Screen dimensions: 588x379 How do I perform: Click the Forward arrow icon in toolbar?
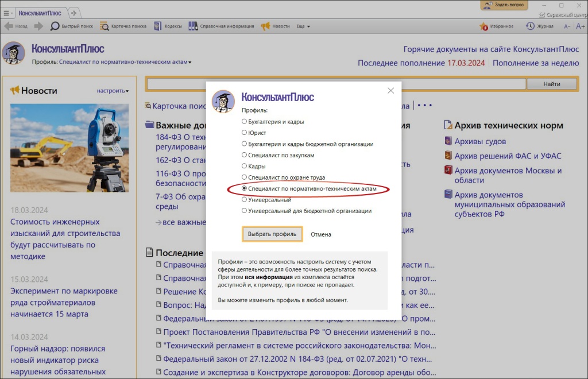tap(38, 26)
